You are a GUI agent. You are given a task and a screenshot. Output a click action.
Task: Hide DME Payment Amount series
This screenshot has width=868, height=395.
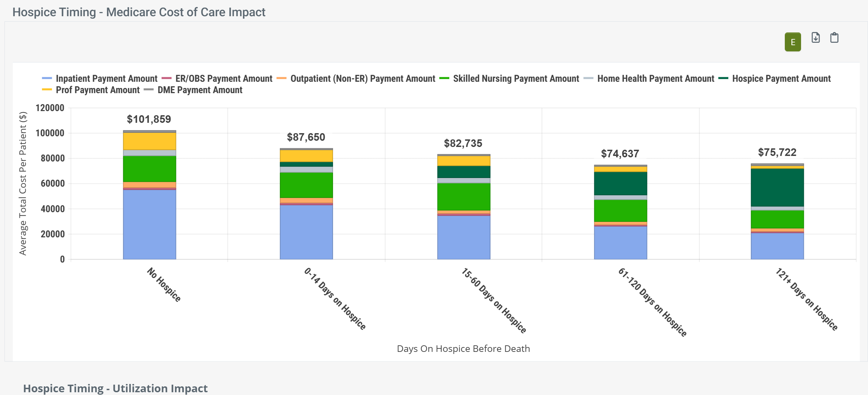[199, 90]
